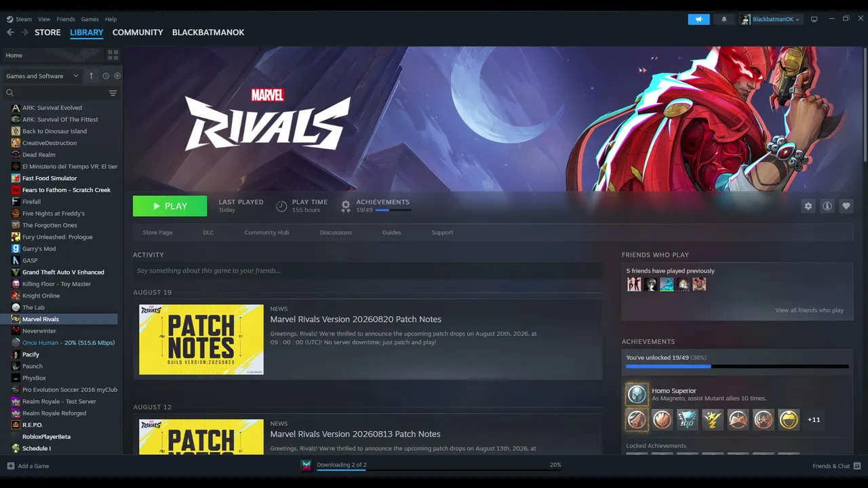Image resolution: width=868 pixels, height=488 pixels.
Task: Toggle ready-to-play filter button
Action: click(x=117, y=76)
